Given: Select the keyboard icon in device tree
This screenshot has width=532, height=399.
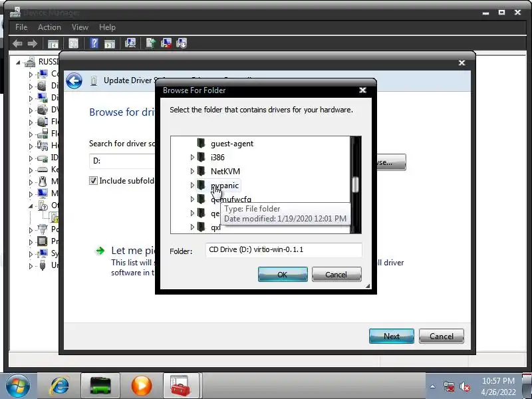Looking at the screenshot, I should (43, 170).
